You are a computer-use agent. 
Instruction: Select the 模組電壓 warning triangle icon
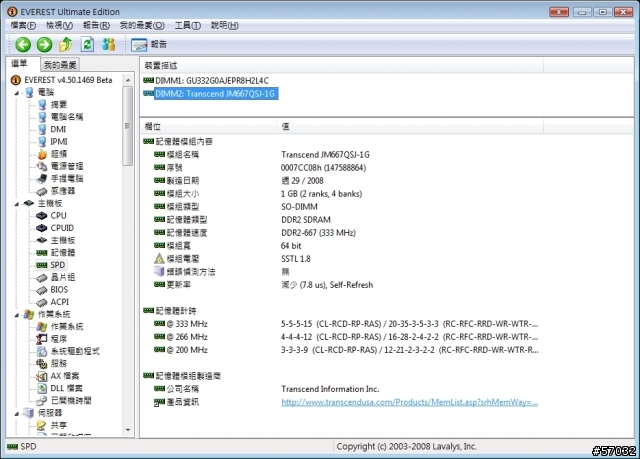click(x=159, y=259)
